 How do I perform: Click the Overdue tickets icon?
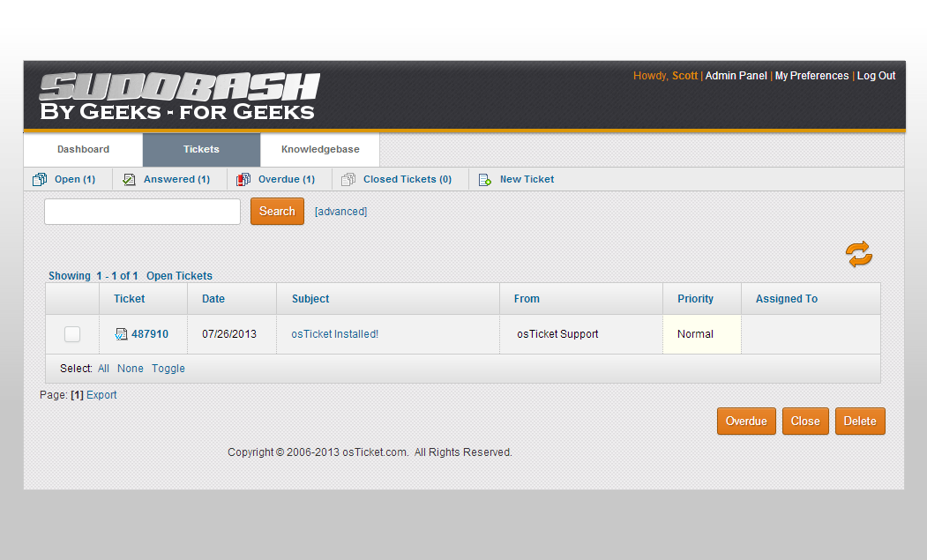243,180
